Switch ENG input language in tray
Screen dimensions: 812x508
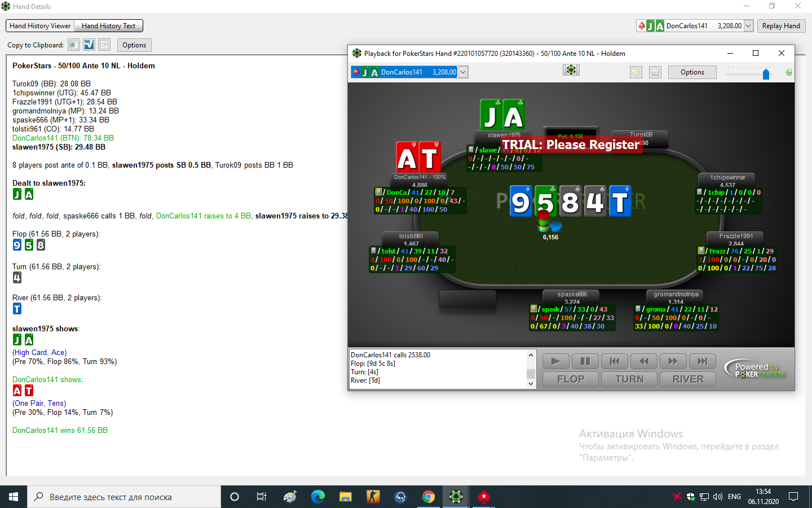[734, 497]
